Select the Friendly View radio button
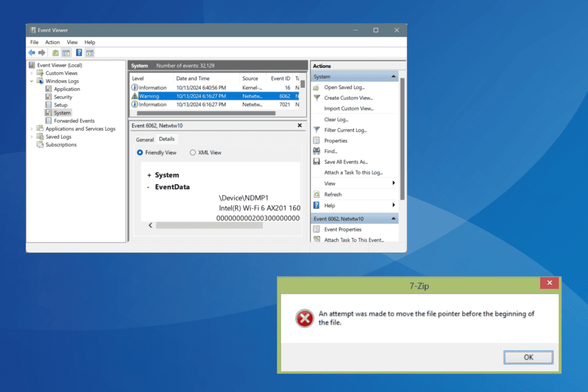 (140, 153)
